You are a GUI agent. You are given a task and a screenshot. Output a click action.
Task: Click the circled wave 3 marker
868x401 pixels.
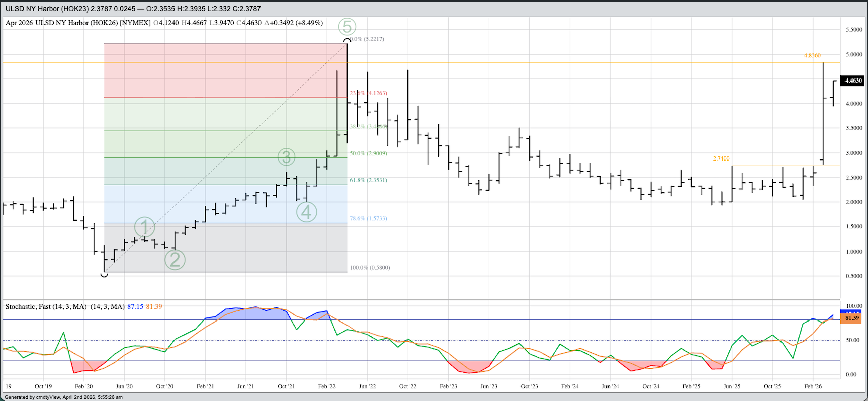click(286, 157)
